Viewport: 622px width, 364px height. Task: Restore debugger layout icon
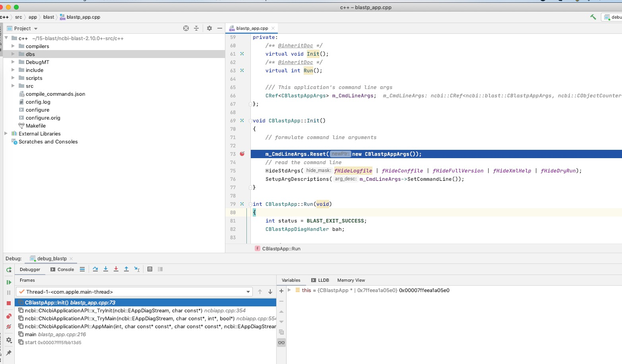pos(160,269)
